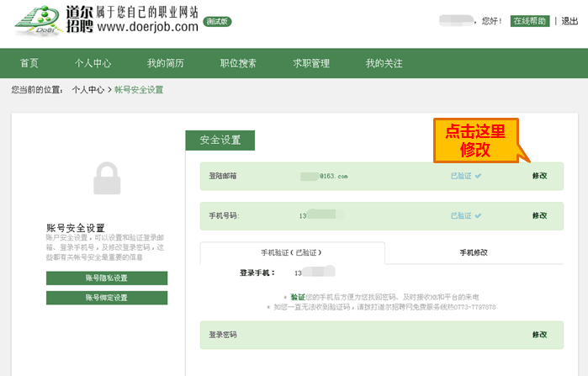Open 我的简历 from the navigation bar
Viewport: 588px width, 376px height.
click(x=165, y=63)
